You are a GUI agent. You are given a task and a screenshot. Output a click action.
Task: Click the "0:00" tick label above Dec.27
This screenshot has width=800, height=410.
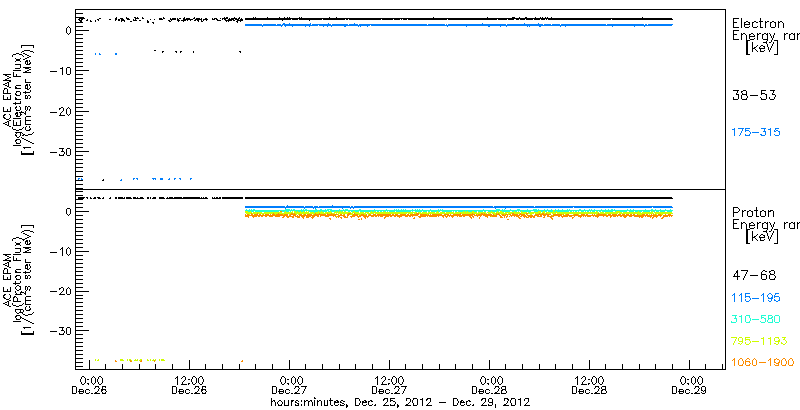point(289,380)
